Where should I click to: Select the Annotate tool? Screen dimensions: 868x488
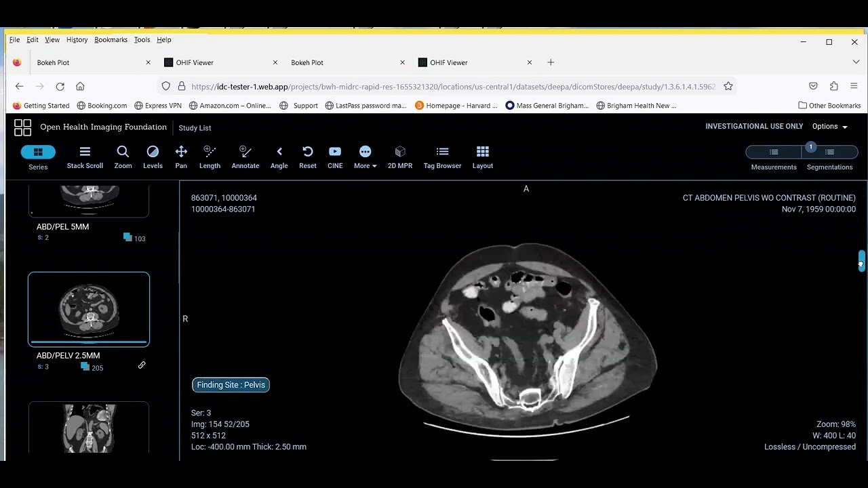245,157
